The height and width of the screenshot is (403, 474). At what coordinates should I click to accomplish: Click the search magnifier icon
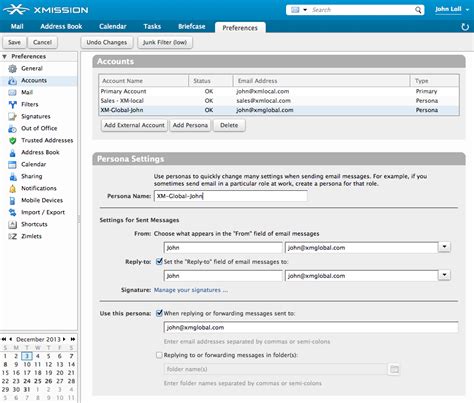click(418, 10)
